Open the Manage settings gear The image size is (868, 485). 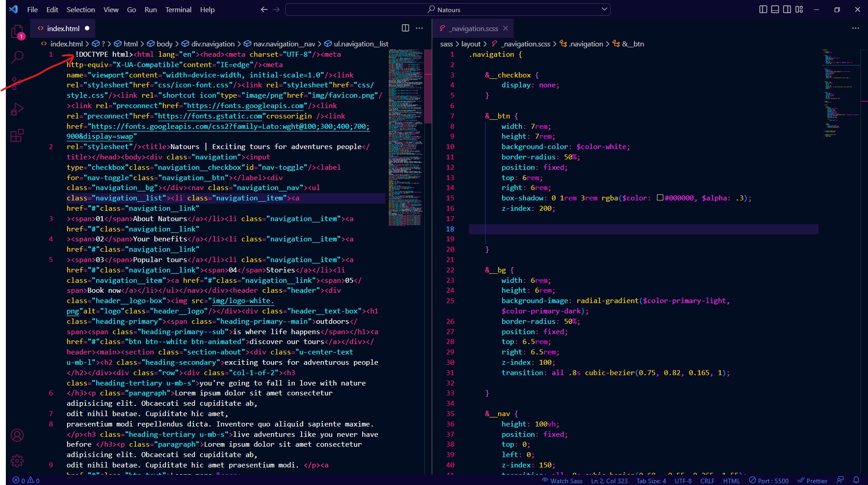(x=17, y=460)
